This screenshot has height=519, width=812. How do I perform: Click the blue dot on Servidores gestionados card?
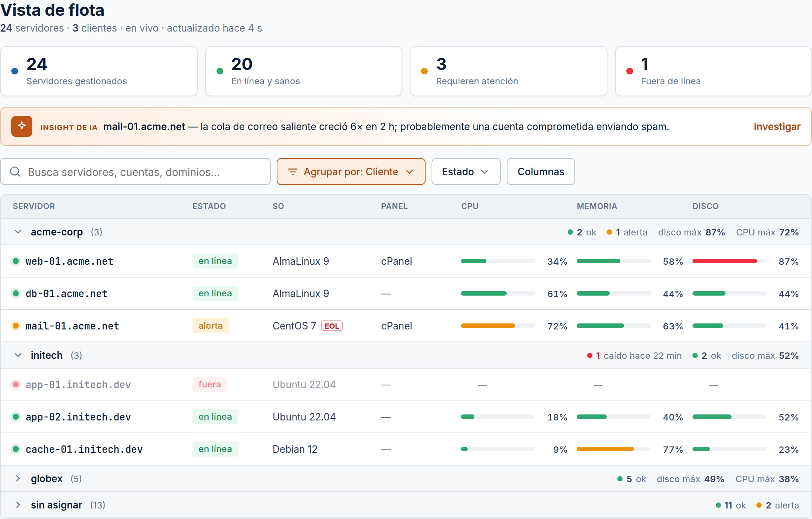point(15,71)
